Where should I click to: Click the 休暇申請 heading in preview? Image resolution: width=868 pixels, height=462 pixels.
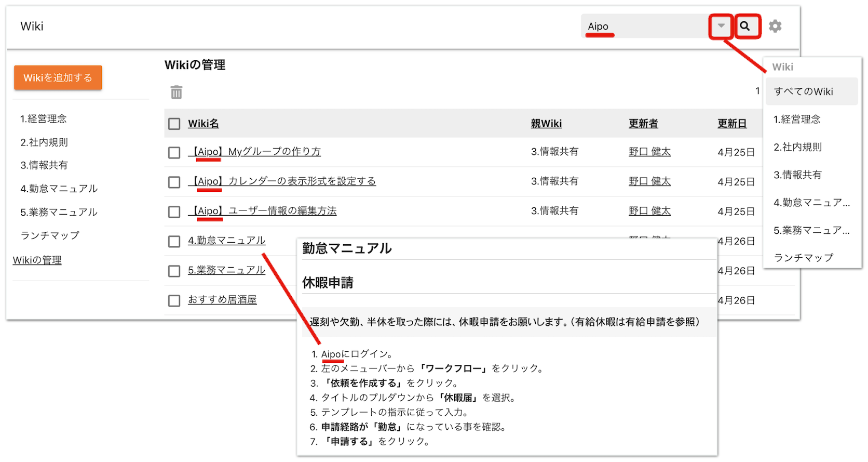coord(328,283)
